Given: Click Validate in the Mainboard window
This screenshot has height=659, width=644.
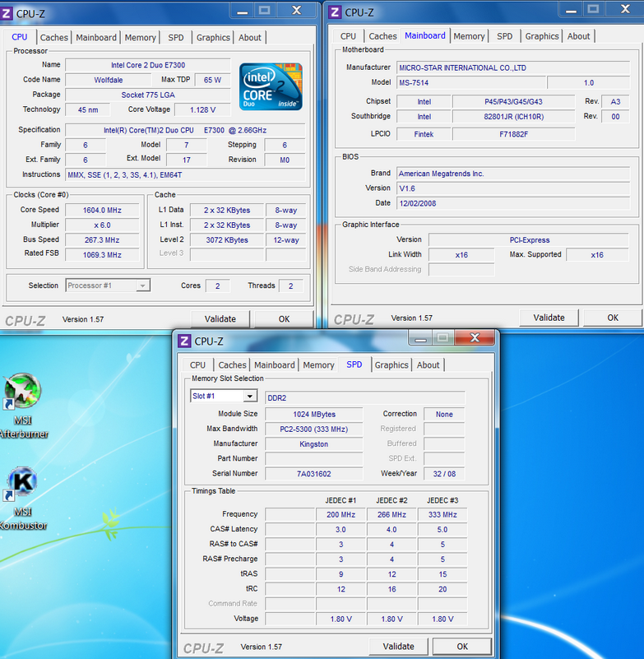Looking at the screenshot, I should 549,318.
